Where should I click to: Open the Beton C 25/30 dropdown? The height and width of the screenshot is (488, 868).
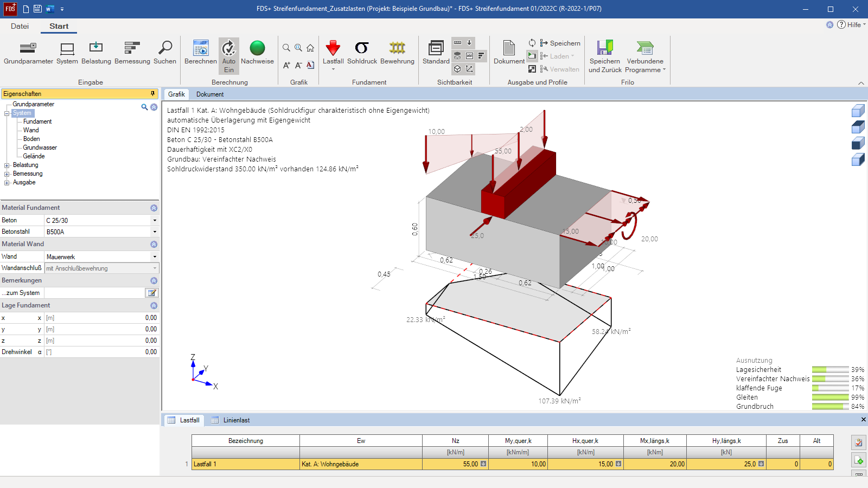click(x=155, y=220)
